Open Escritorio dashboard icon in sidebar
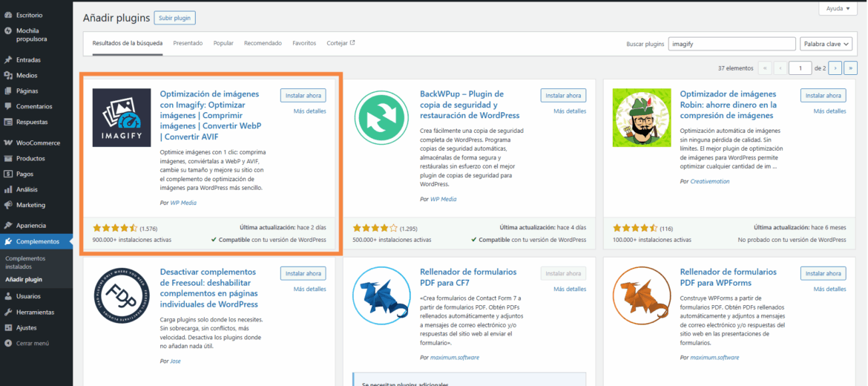Screen dimensions: 868x386 click(x=7, y=15)
